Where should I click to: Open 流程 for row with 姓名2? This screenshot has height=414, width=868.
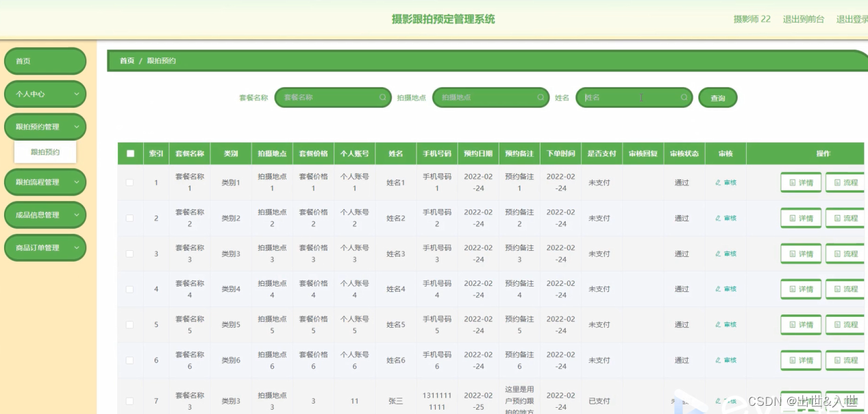(x=845, y=218)
